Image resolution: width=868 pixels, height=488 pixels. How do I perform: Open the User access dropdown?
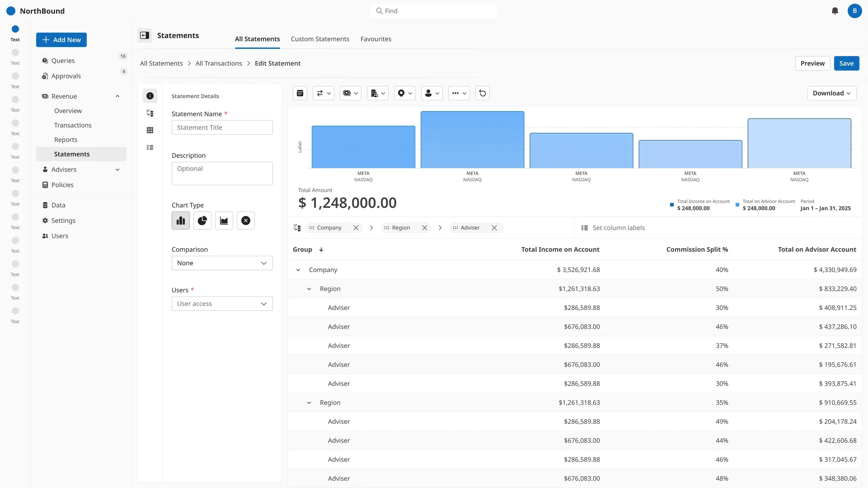pyautogui.click(x=222, y=304)
